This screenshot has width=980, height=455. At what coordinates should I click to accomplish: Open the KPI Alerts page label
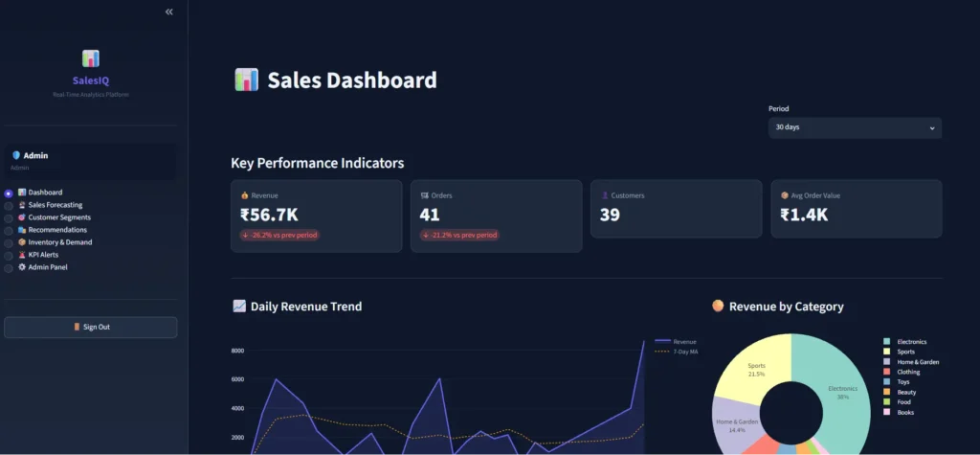pyautogui.click(x=43, y=255)
